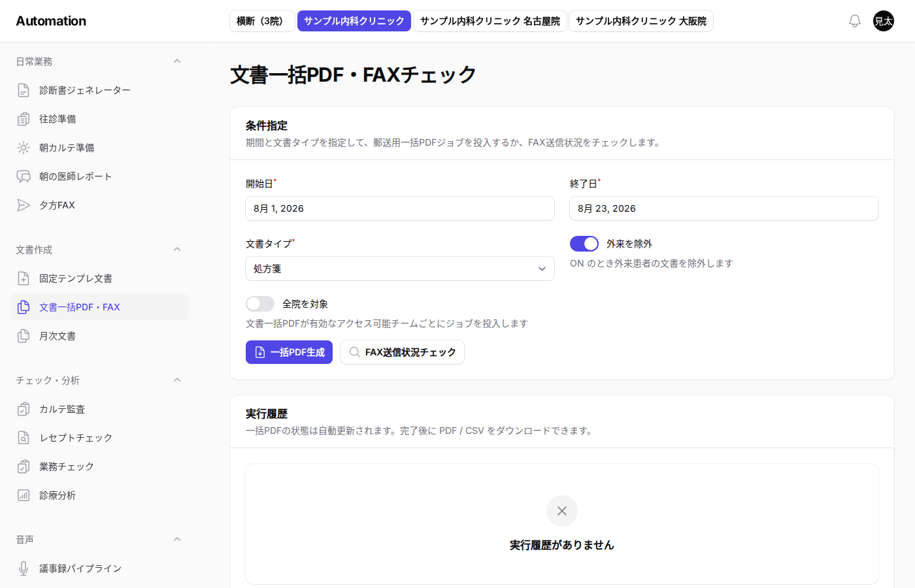Click the 終了日 date field

[724, 208]
